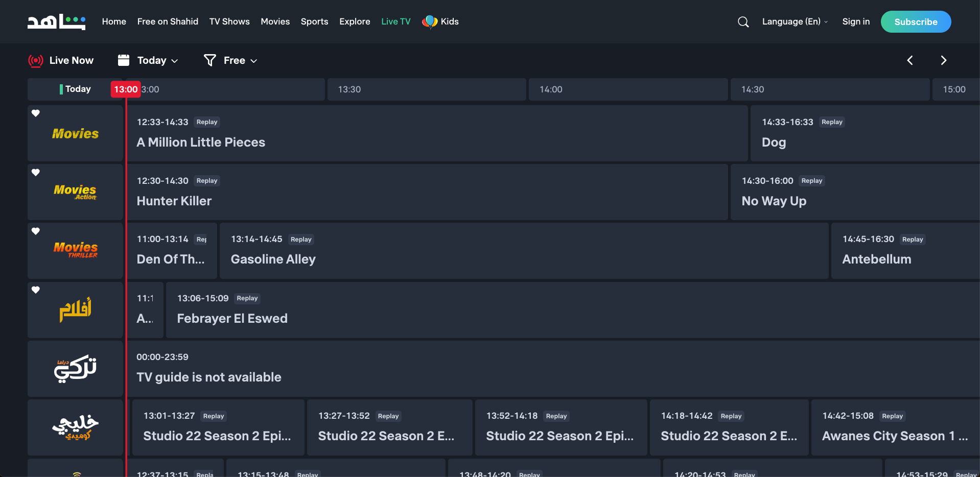Switch to the TV Shows section
Viewport: 980px width, 477px height.
[229, 21]
